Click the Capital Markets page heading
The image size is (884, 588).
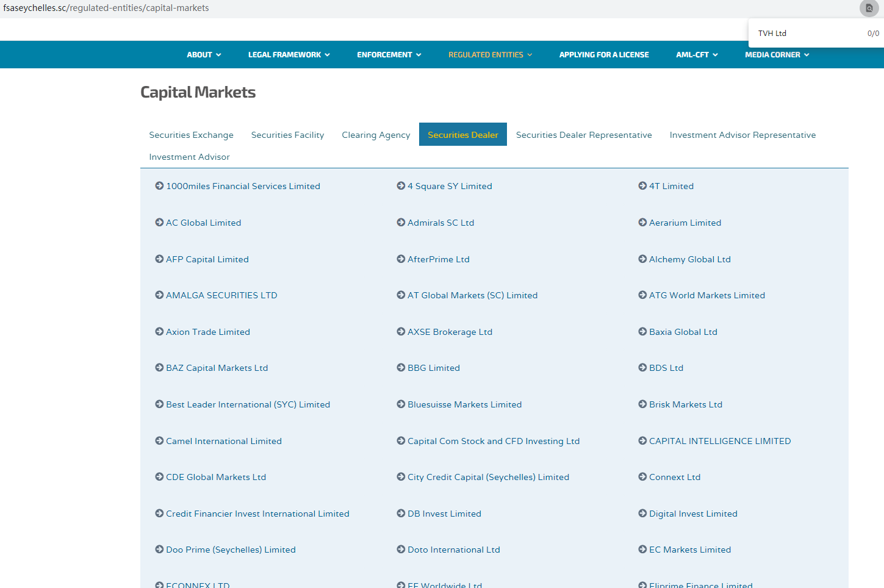[x=198, y=92]
